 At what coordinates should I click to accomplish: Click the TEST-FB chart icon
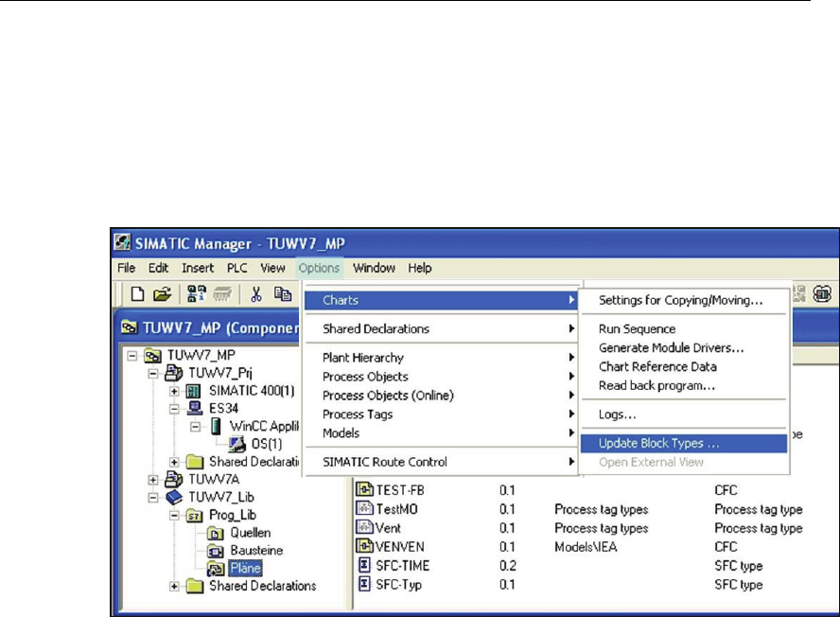point(364,489)
